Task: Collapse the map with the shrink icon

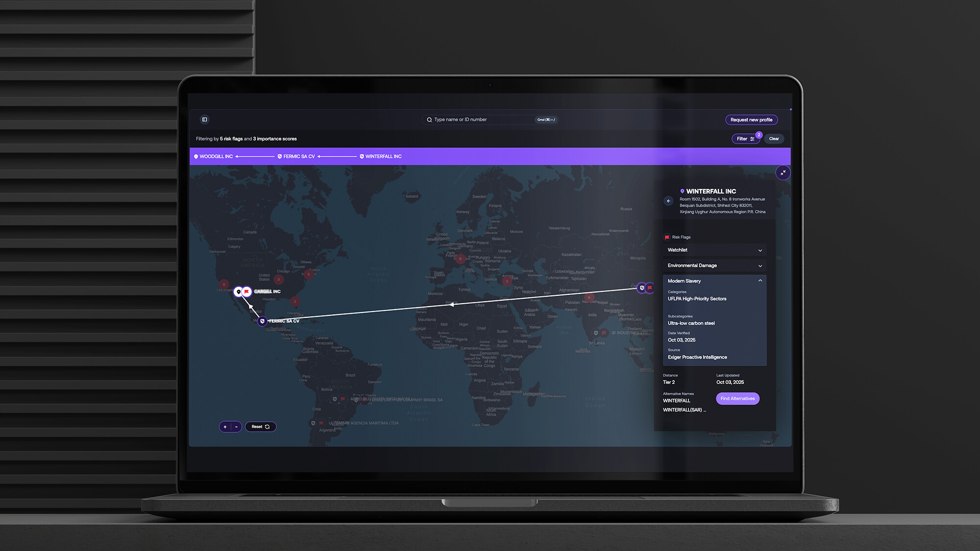Action: pos(783,173)
